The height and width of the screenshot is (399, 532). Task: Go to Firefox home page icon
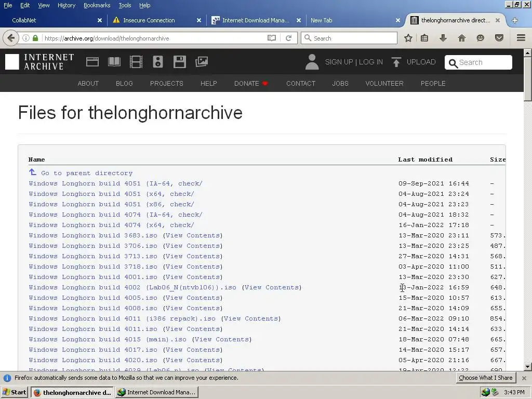(461, 38)
